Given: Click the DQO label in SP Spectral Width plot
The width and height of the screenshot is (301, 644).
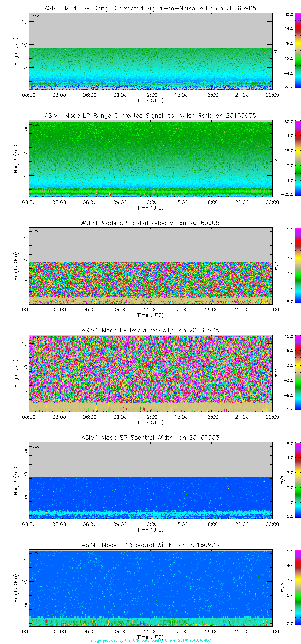Looking at the screenshot, I should (36, 446).
